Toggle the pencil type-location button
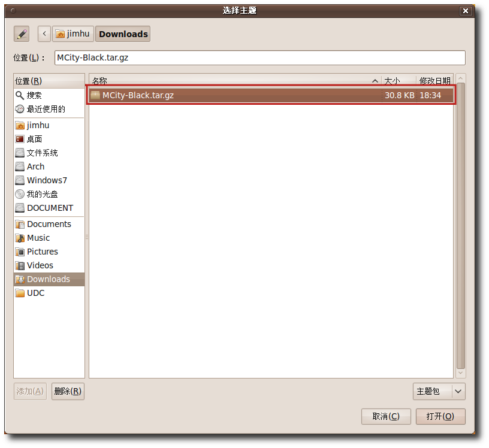489x448 pixels. 22,34
